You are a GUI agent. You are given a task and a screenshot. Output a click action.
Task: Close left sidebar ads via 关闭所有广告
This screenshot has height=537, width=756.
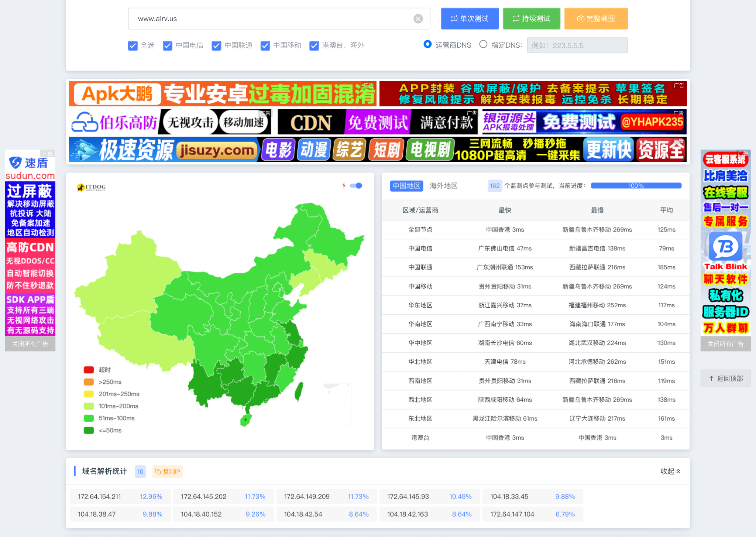(x=30, y=344)
